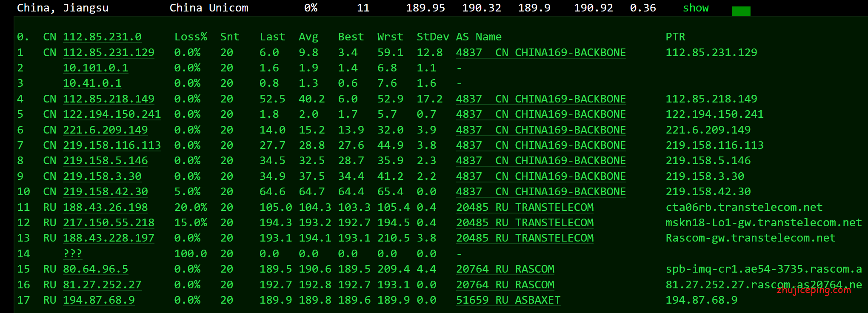868x313 pixels.
Task: Open IP link 217.150.55.218
Action: (108, 223)
